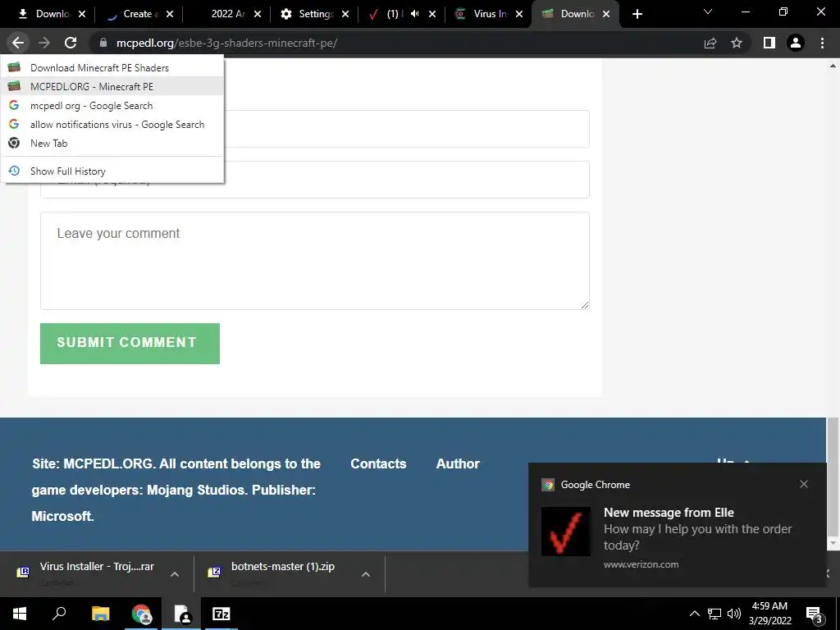This screenshot has height=630, width=840.
Task: Open the Chrome side panel icon
Action: coord(769,43)
